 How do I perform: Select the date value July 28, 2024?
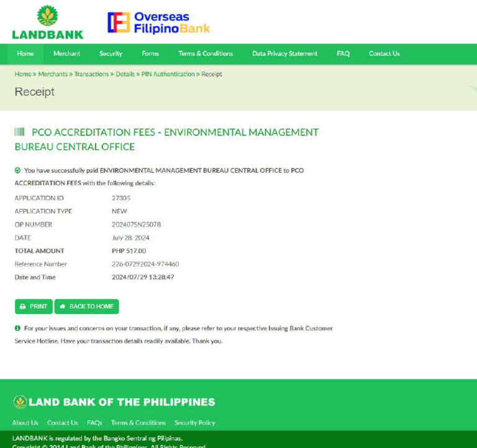[x=130, y=238]
